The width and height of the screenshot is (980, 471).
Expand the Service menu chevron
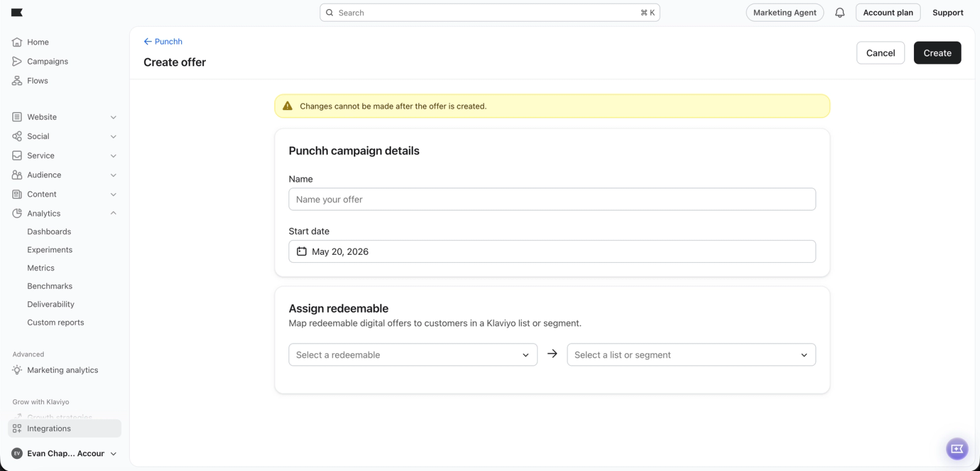click(113, 156)
